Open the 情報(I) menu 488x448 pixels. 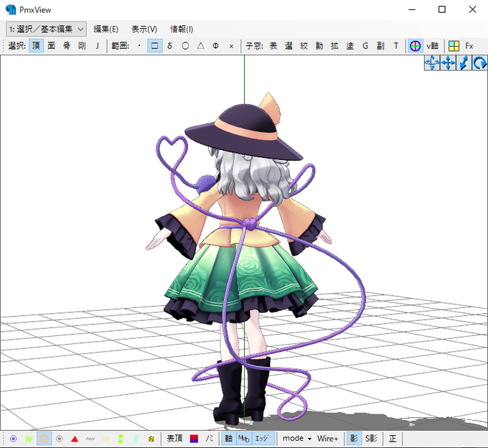point(182,29)
